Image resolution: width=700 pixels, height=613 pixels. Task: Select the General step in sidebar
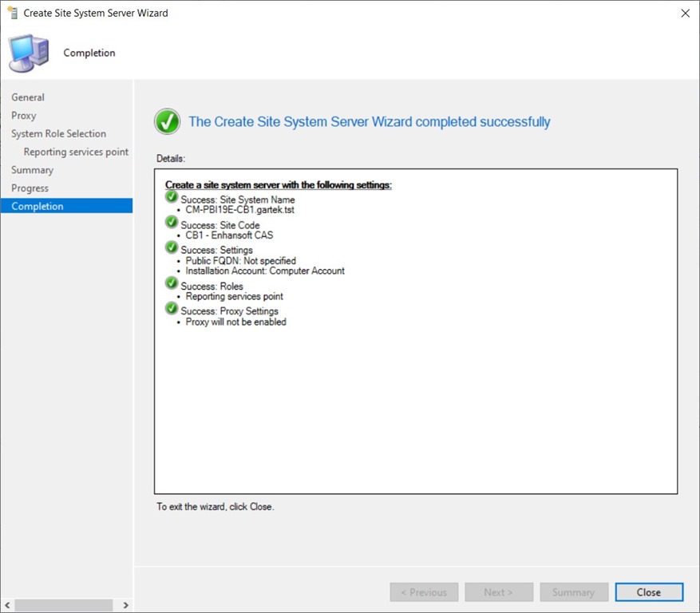[x=28, y=97]
